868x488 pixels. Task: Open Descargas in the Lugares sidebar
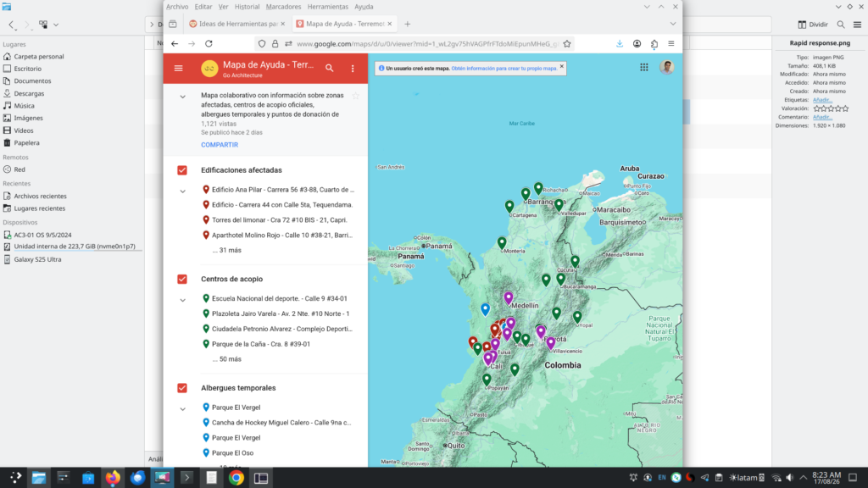click(29, 93)
